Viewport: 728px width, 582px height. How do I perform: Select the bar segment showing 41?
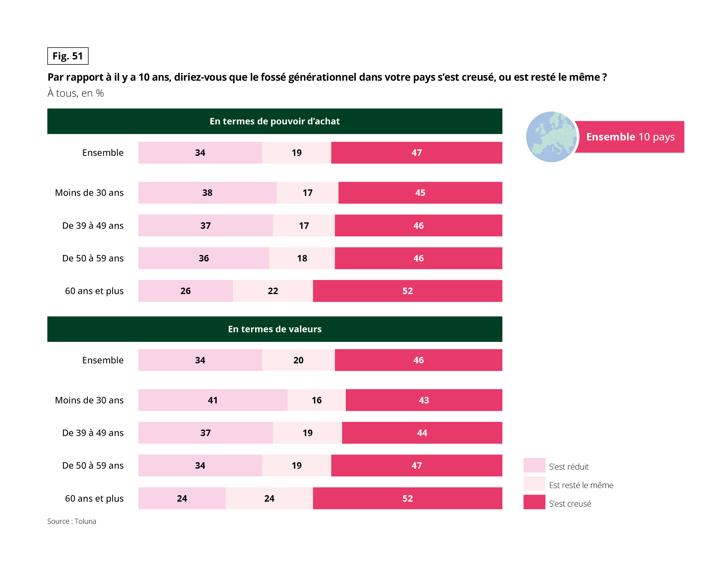213,400
